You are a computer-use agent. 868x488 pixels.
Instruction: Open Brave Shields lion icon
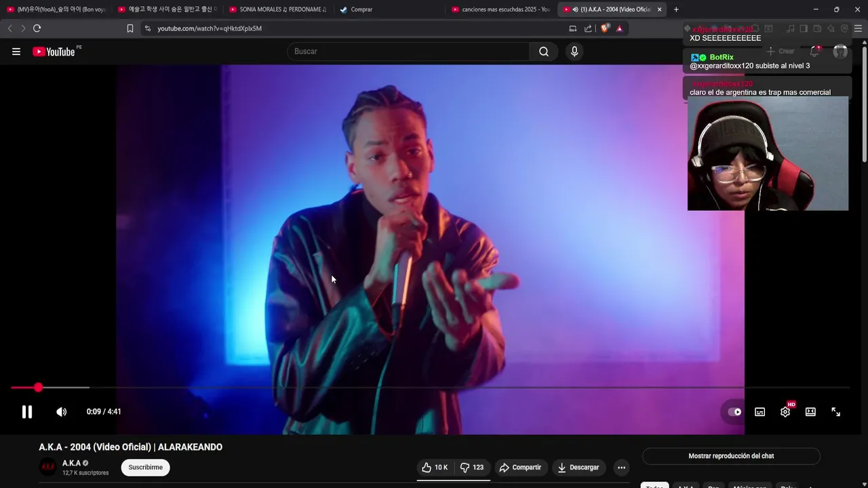(x=605, y=28)
